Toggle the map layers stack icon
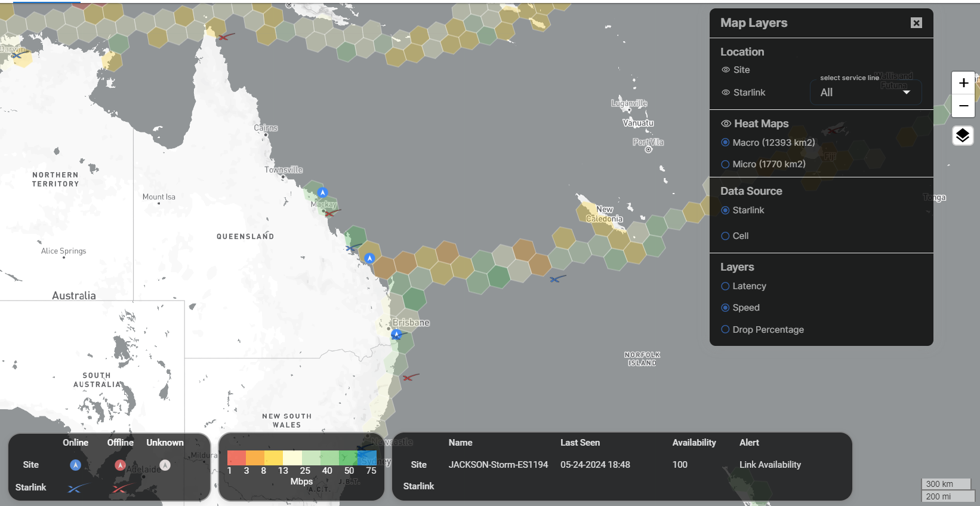 pos(962,136)
